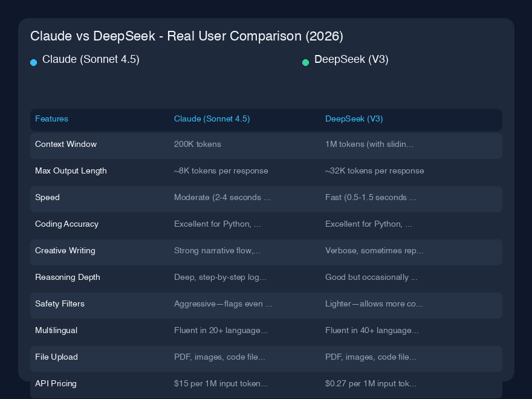This screenshot has height=399, width=532.
Task: Click the Fast (0.5-1.5 seconds cell
Action: click(x=371, y=198)
